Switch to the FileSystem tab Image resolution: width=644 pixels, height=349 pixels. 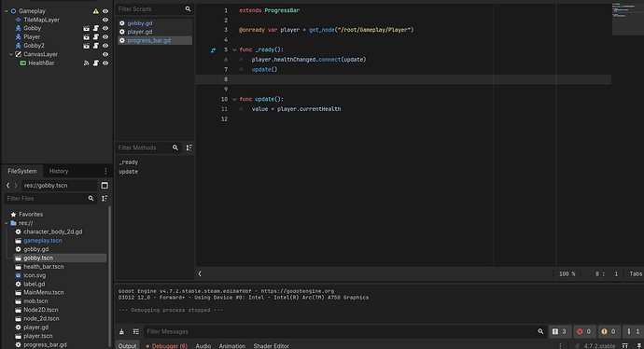click(x=22, y=171)
